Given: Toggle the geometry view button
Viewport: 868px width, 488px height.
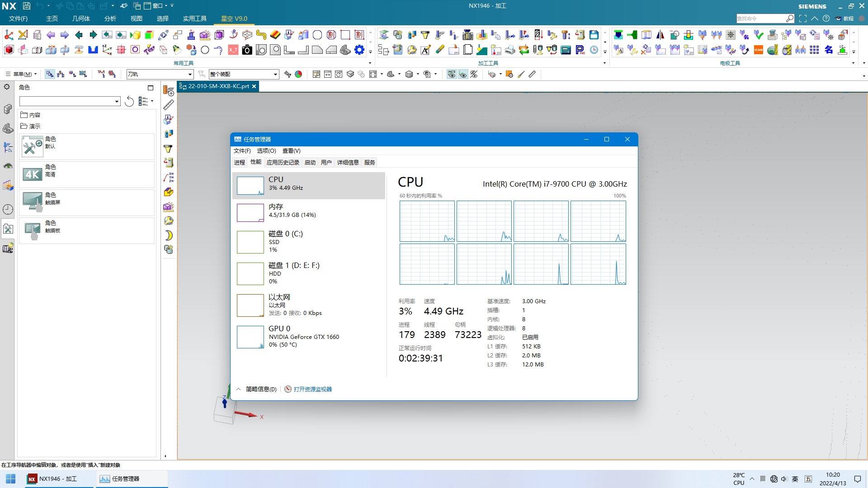Looking at the screenshot, I should 72,74.
